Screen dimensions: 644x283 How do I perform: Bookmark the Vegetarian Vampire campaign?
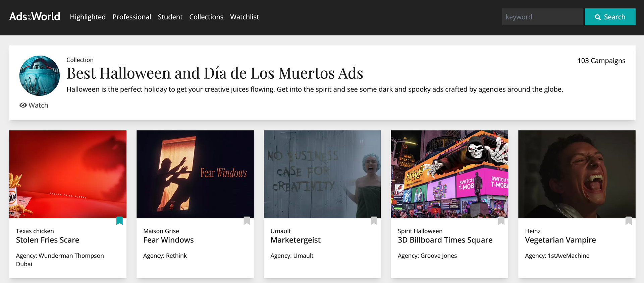(629, 221)
